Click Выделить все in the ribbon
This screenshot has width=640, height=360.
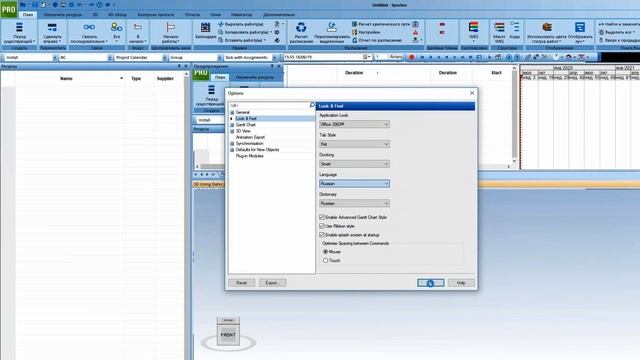coord(617,32)
